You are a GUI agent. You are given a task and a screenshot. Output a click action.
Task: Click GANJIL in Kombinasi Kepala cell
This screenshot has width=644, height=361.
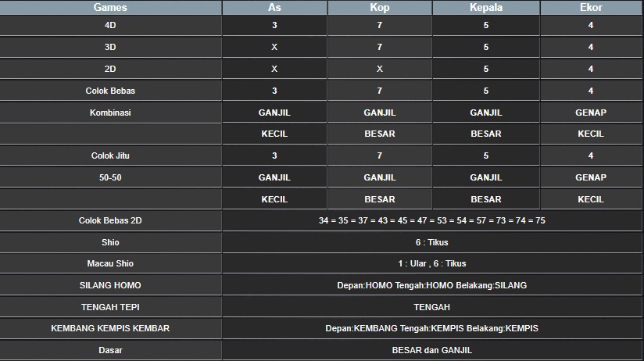pos(486,113)
